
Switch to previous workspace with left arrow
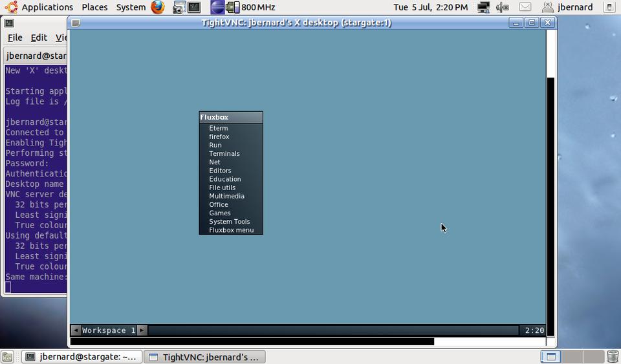pyautogui.click(x=76, y=330)
